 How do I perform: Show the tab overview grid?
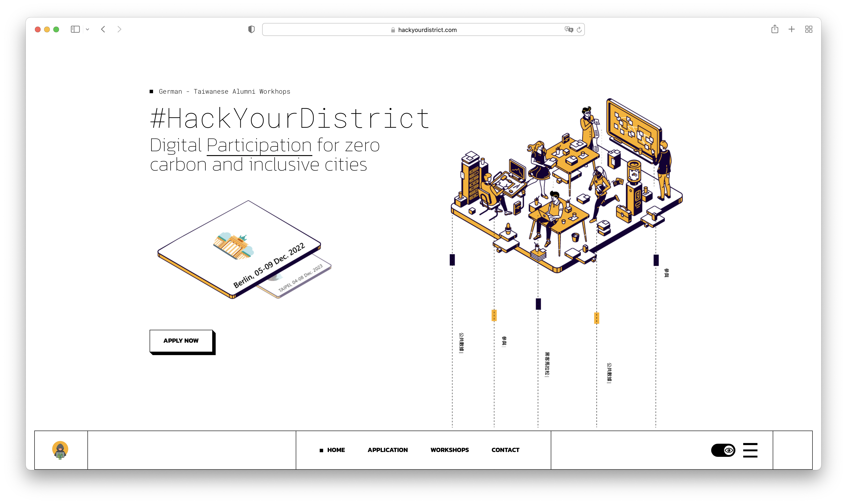(x=809, y=29)
